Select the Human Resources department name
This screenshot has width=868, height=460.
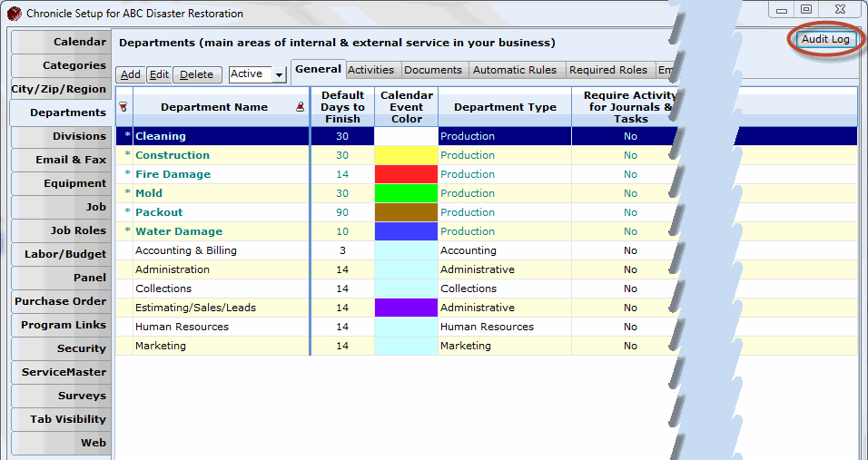(x=182, y=327)
